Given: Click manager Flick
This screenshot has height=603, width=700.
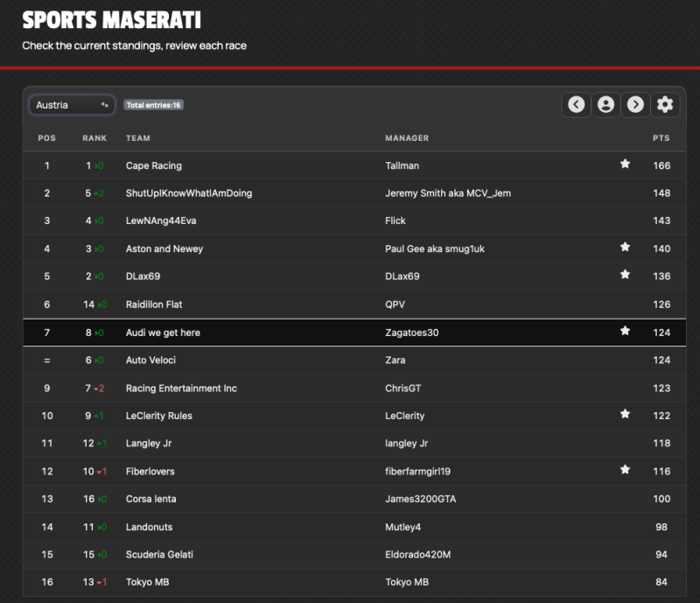Looking at the screenshot, I should click(x=395, y=221).
